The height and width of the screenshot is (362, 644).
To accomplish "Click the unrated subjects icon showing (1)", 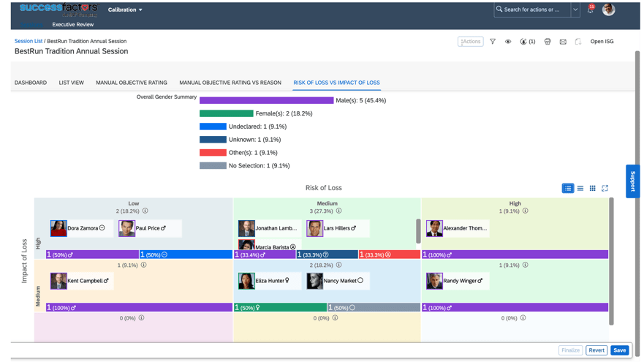I will click(527, 42).
